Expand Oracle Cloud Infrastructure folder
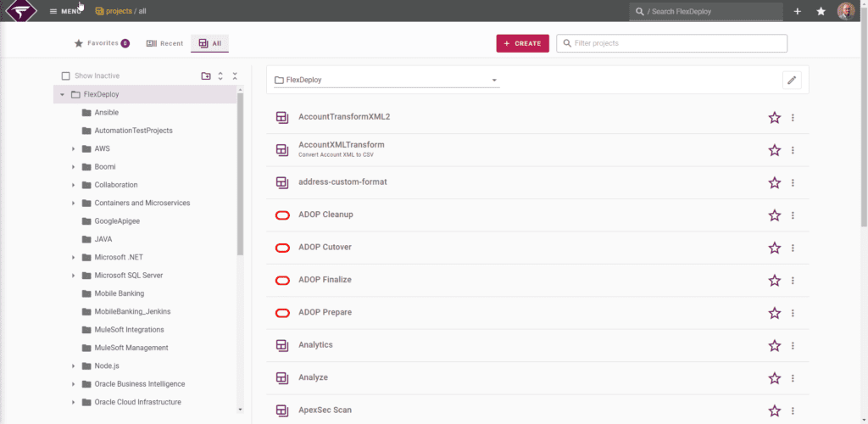Viewport: 868px width, 424px height. [x=73, y=402]
